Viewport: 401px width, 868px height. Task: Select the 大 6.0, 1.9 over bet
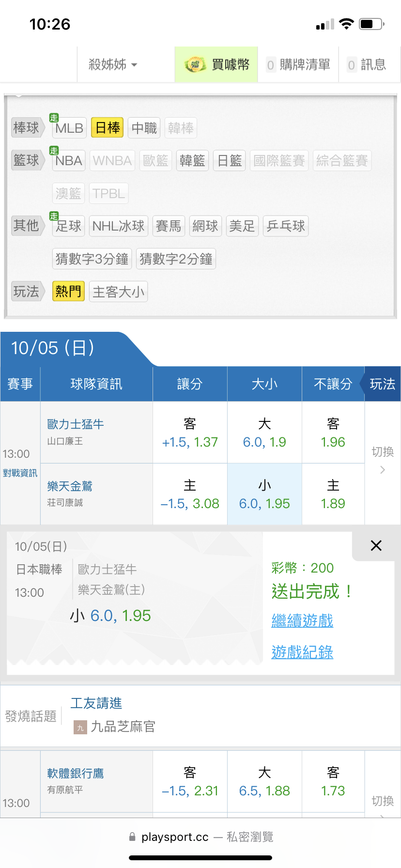pos(264,433)
